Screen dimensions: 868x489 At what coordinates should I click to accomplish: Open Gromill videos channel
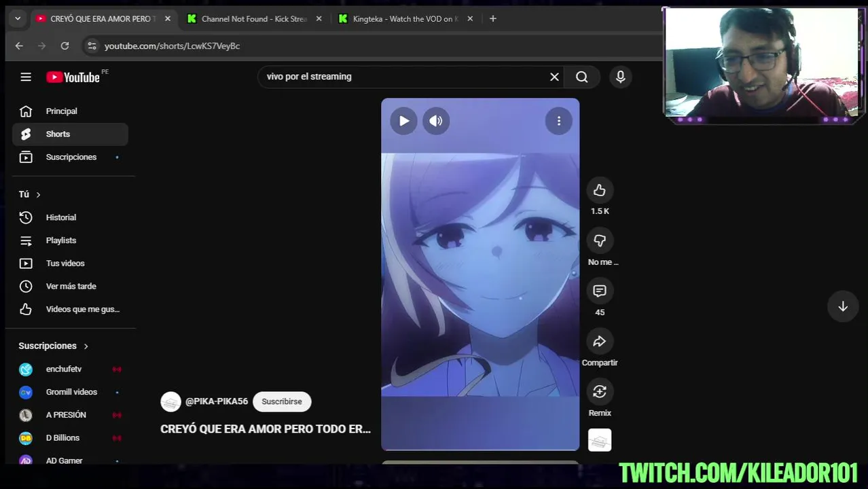tap(70, 392)
